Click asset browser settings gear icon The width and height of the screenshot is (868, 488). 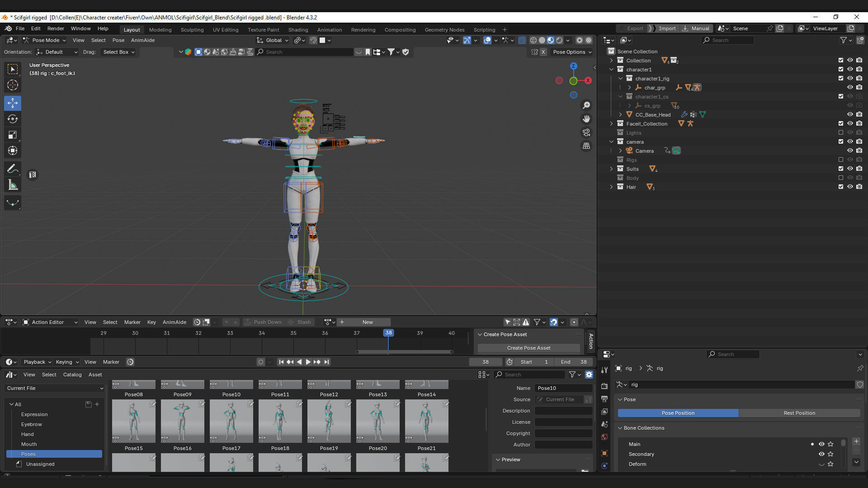point(589,375)
